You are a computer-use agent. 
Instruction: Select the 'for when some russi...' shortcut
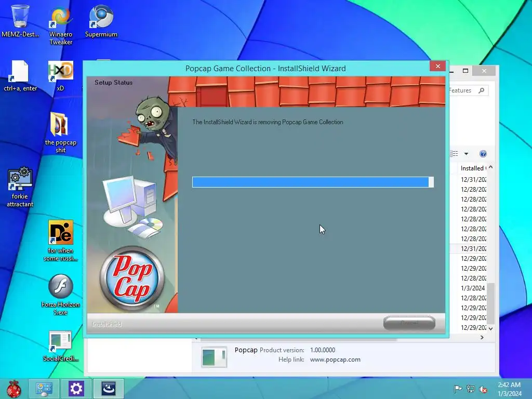click(x=60, y=241)
